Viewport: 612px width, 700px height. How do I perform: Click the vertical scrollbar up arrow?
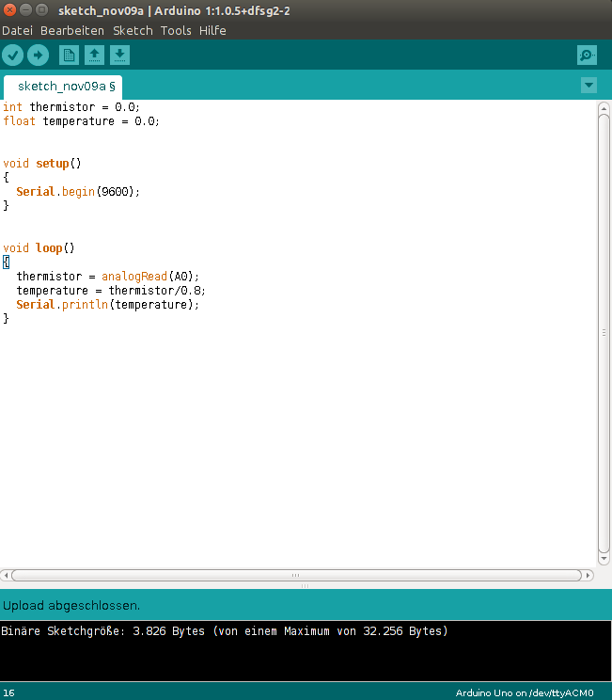pos(604,108)
